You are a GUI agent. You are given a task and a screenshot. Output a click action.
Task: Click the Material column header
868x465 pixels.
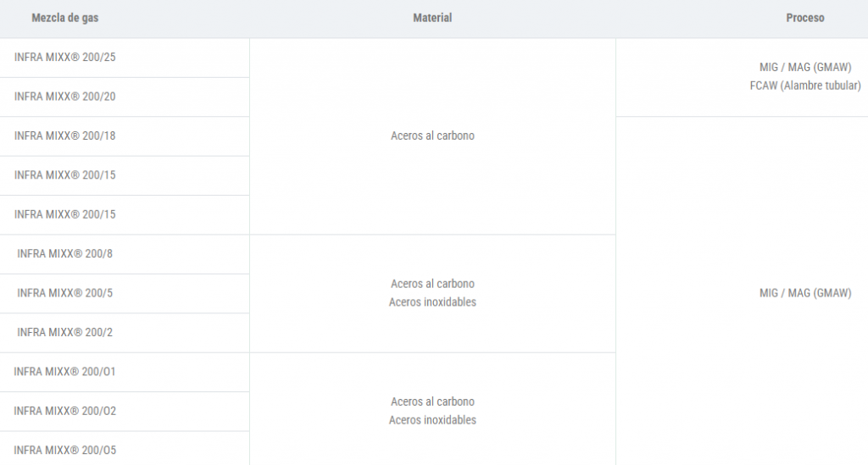[x=432, y=18]
